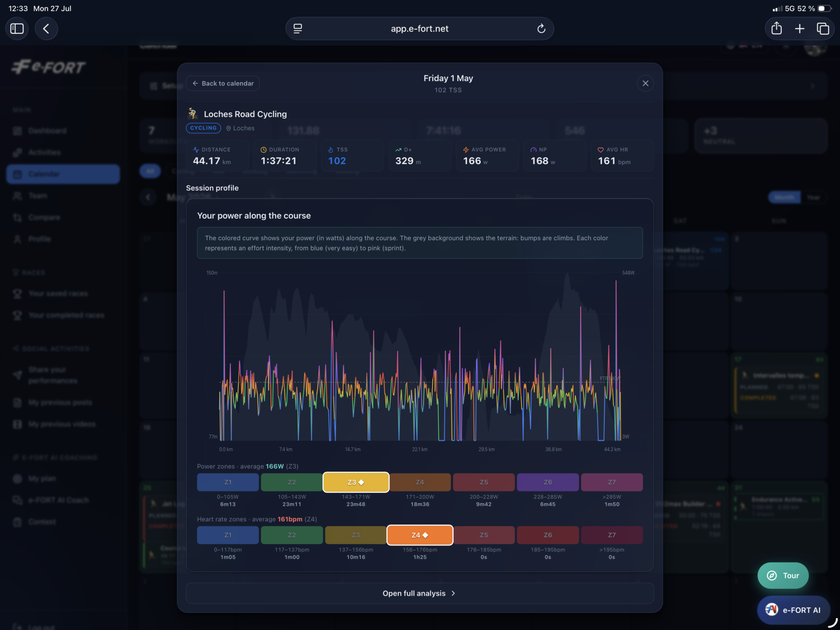Select the Z6 heart rate zone
The height and width of the screenshot is (630, 840).
click(548, 535)
